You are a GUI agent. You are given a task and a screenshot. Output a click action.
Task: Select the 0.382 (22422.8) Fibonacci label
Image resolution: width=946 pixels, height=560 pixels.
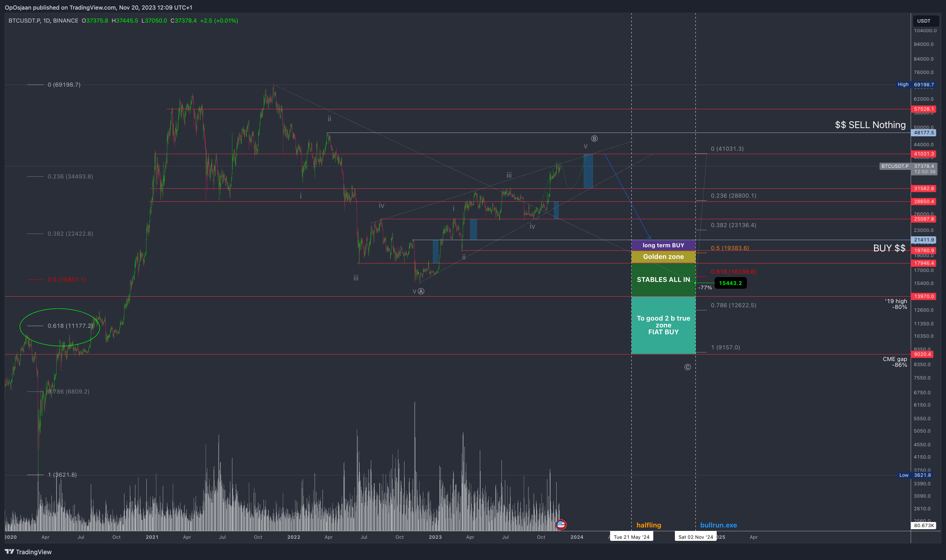click(70, 234)
